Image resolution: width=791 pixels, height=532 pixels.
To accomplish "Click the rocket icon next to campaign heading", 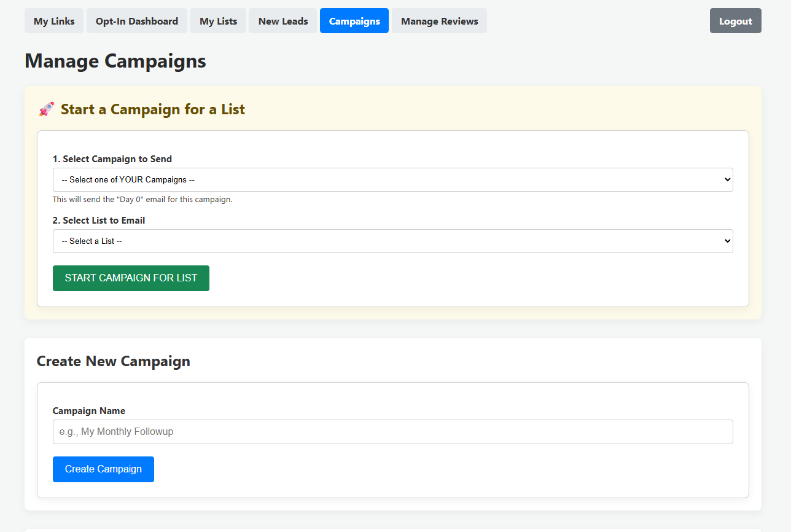I will pos(45,109).
